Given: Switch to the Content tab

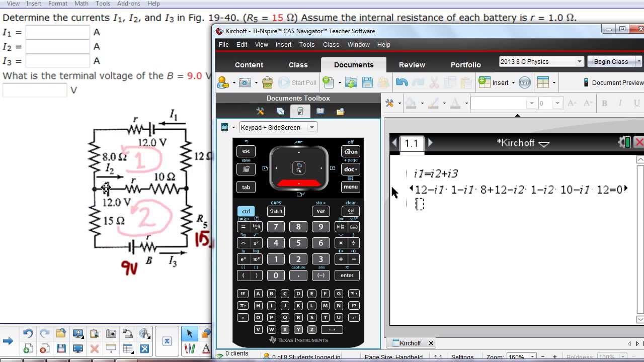Looking at the screenshot, I should [249, 65].
